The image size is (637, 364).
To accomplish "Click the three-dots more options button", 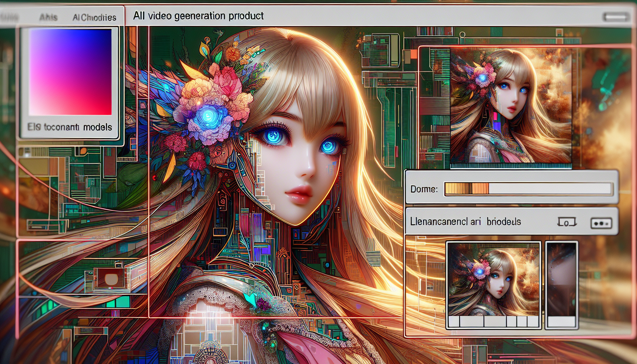I will 601,223.
